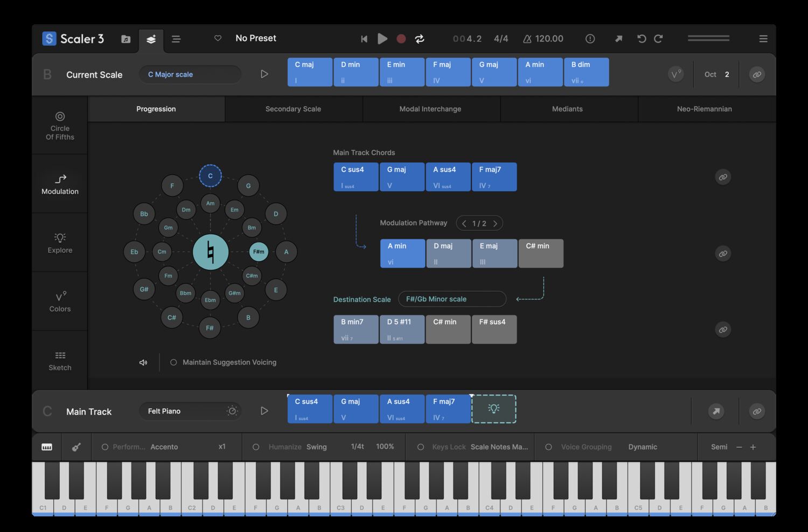Screen dimensions: 808x532
Task: Toggle the Keys Lock option
Action: click(x=420, y=446)
